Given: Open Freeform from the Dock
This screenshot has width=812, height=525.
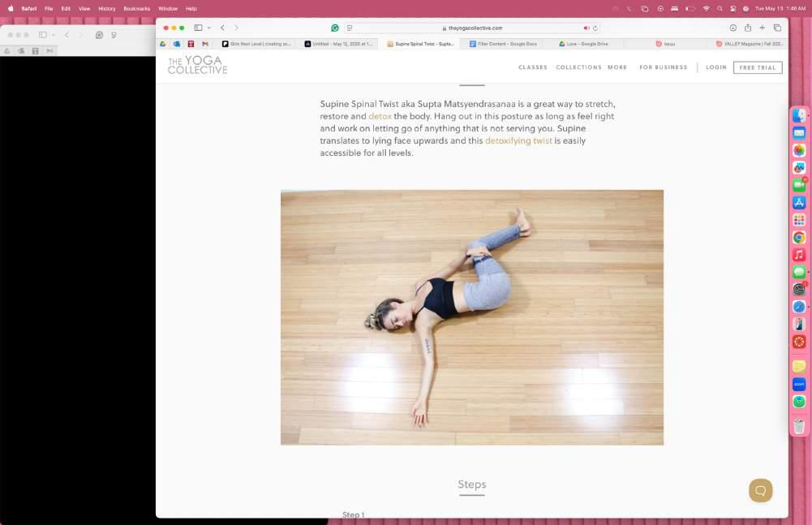Looking at the screenshot, I should (x=799, y=167).
